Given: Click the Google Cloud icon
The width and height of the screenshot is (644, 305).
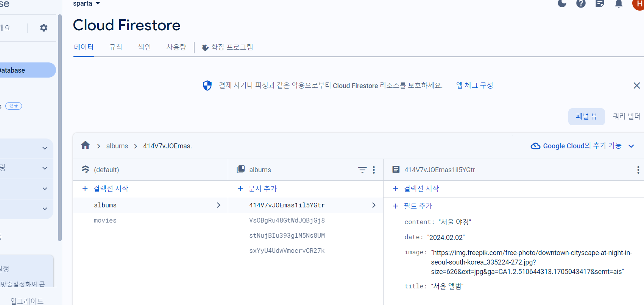Looking at the screenshot, I should (x=535, y=146).
